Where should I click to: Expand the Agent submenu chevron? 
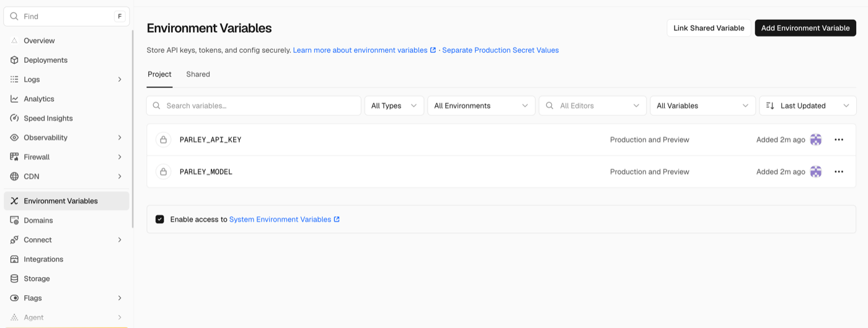[x=120, y=317]
